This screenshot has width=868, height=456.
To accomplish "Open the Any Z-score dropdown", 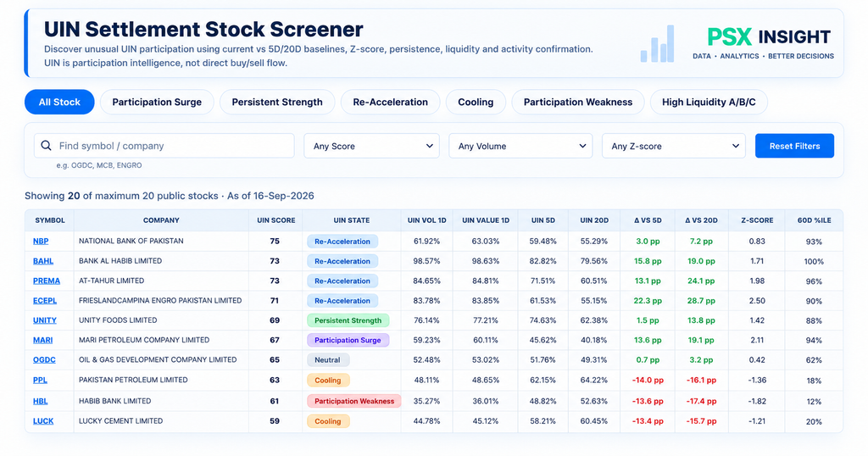I will (x=674, y=146).
